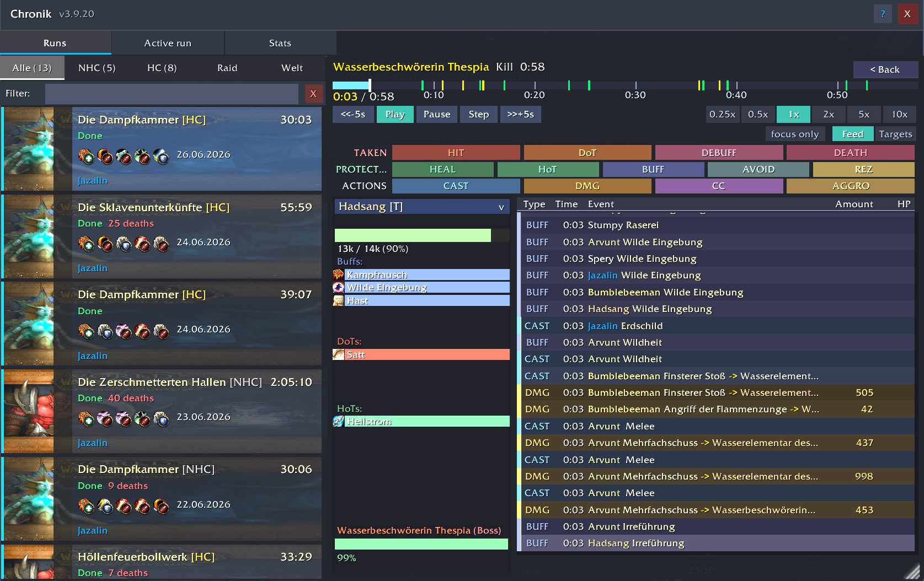
Task: Click the healer icon in the Zerschmetterten Hallen run
Action: point(86,418)
